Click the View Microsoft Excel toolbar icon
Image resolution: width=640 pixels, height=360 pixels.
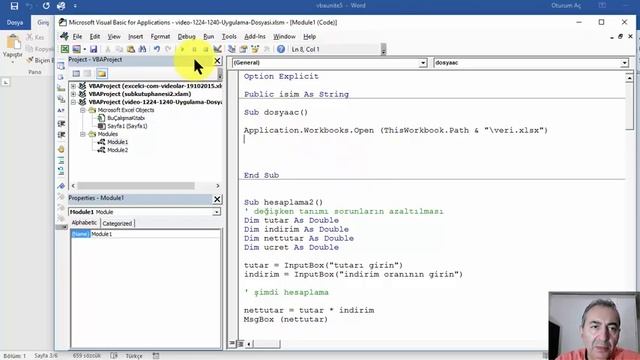tap(65, 49)
